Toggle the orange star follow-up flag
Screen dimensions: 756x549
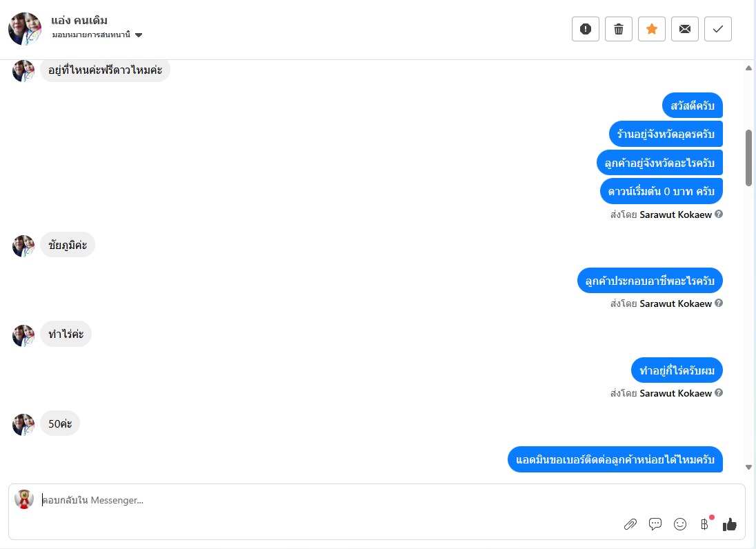(x=652, y=29)
